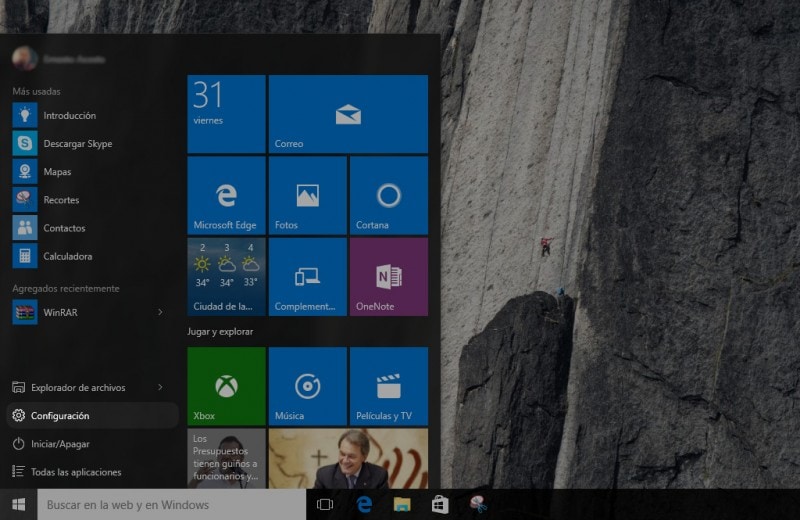Screen dimensions: 800x520
Task: Click the Agregados recientemente heading
Action: (66, 288)
